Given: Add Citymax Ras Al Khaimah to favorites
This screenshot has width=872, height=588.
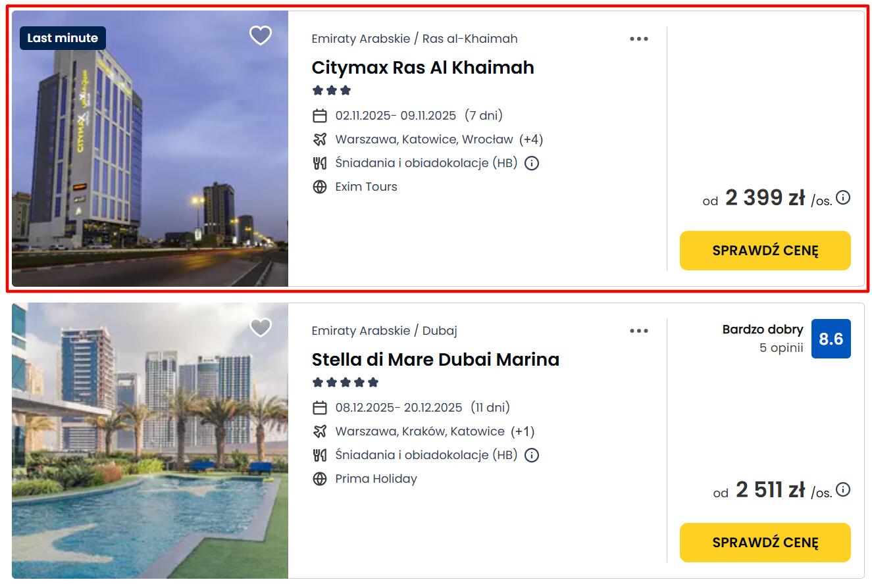Looking at the screenshot, I should [x=261, y=36].
